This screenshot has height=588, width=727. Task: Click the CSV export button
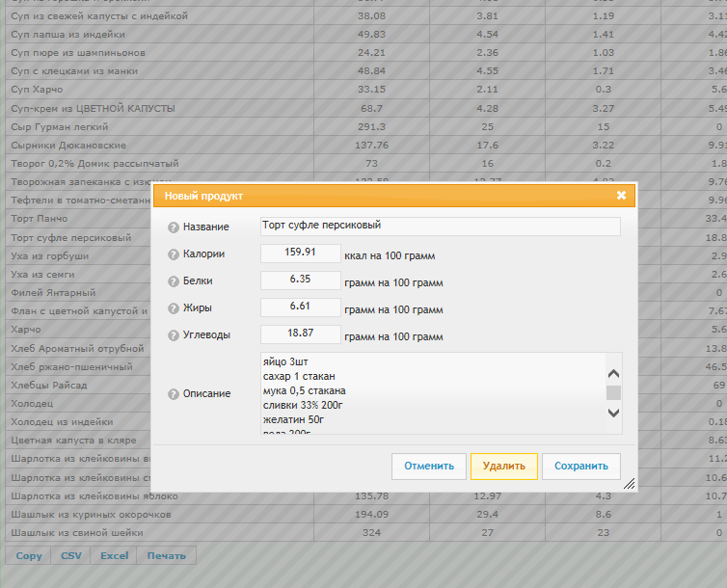click(x=71, y=555)
